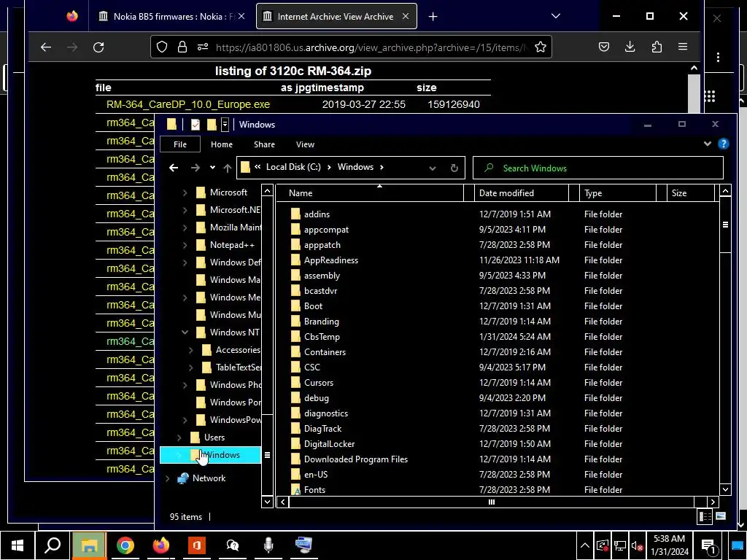Select Internet Archive View Archive tab
This screenshot has height=560, width=747.
point(336,17)
